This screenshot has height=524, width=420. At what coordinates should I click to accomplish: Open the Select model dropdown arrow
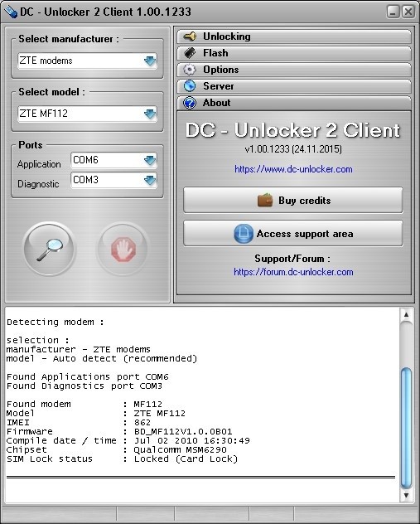[x=150, y=114]
